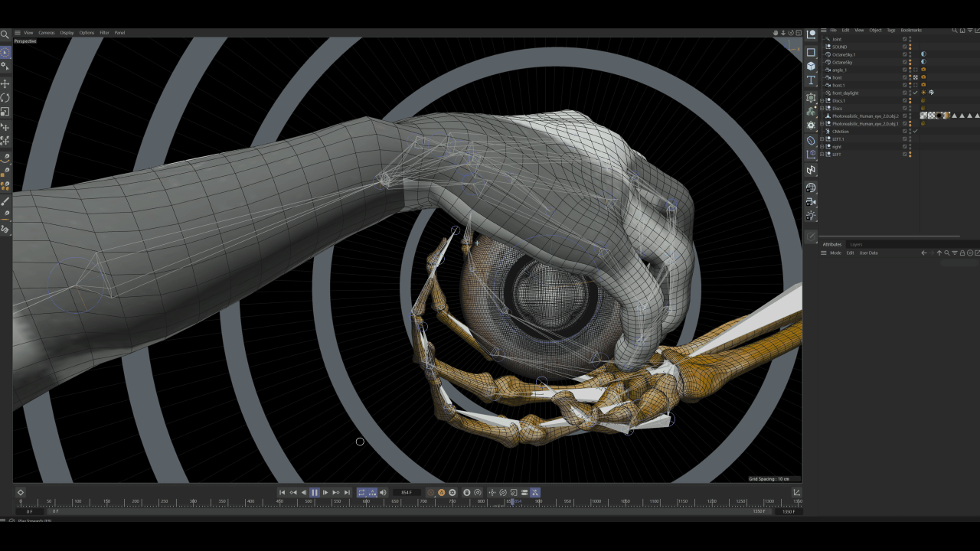Expand the LEFT.1 object
The image size is (980, 551).
(822, 139)
